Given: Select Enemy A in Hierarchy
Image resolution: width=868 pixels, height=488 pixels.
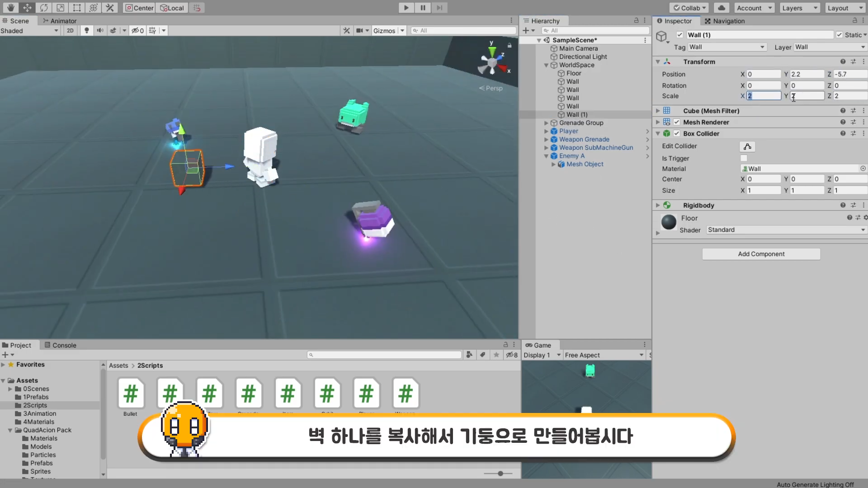Looking at the screenshot, I should click(571, 156).
